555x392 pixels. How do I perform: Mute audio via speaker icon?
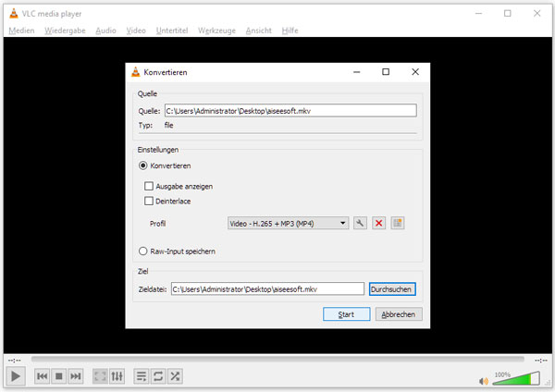pos(483,379)
